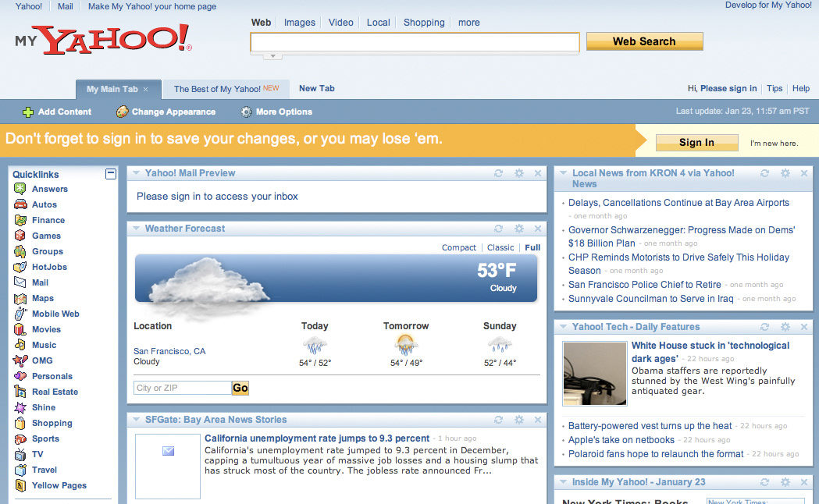Screen dimensions: 819x504
Task: Open the Travel quicklink icon
Action: [20, 470]
